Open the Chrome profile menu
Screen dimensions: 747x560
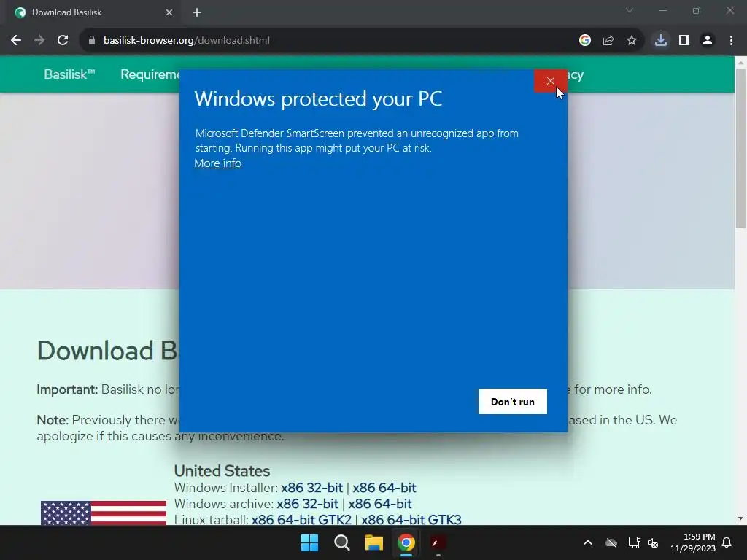(x=708, y=41)
